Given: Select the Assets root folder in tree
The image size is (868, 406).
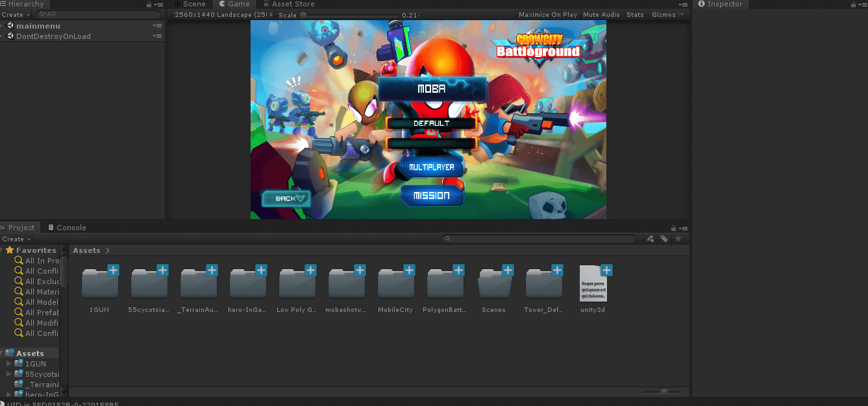Looking at the screenshot, I should 30,353.
